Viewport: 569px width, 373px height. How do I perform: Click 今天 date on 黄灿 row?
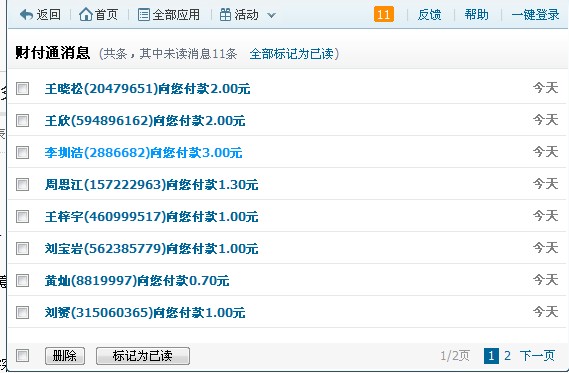pyautogui.click(x=545, y=280)
